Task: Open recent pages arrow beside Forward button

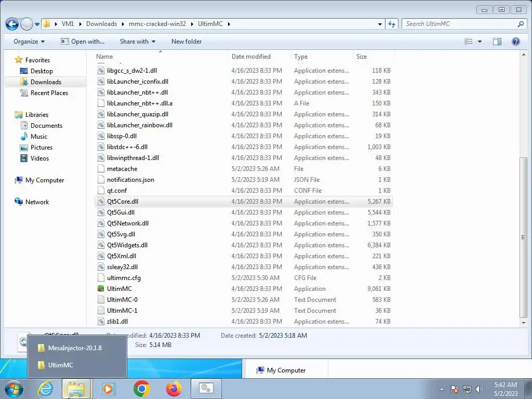Action: 37,24
